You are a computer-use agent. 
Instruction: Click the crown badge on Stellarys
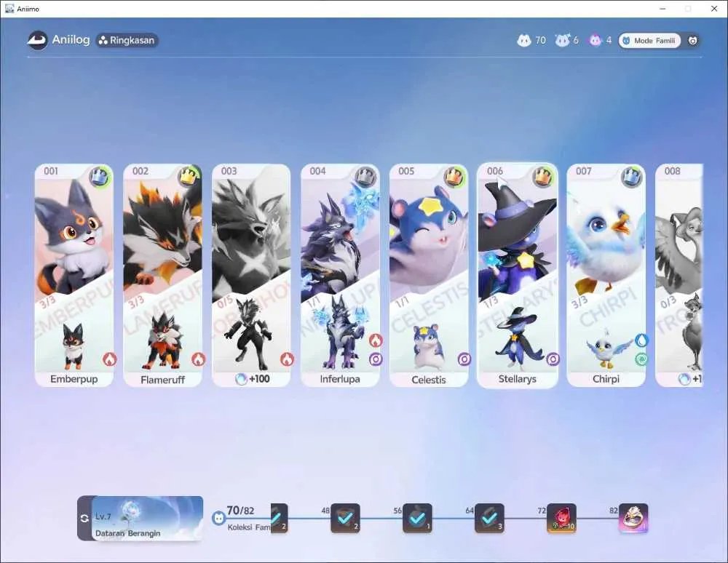point(543,177)
